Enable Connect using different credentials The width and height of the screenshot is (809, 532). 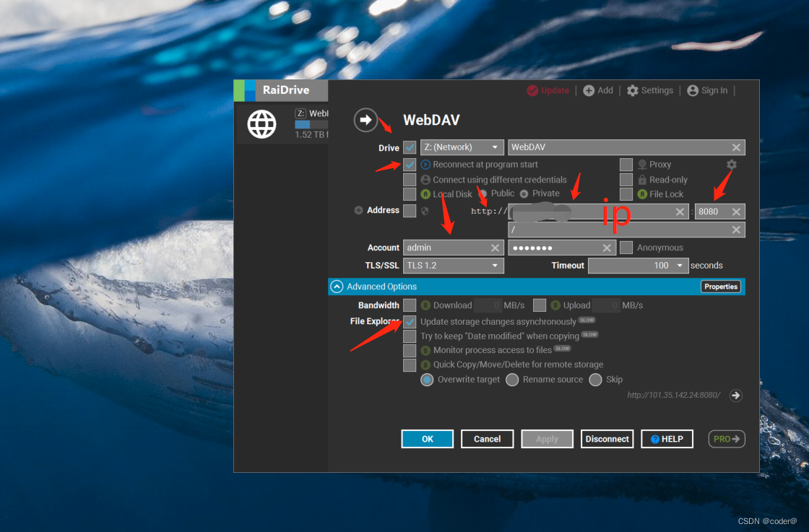410,180
